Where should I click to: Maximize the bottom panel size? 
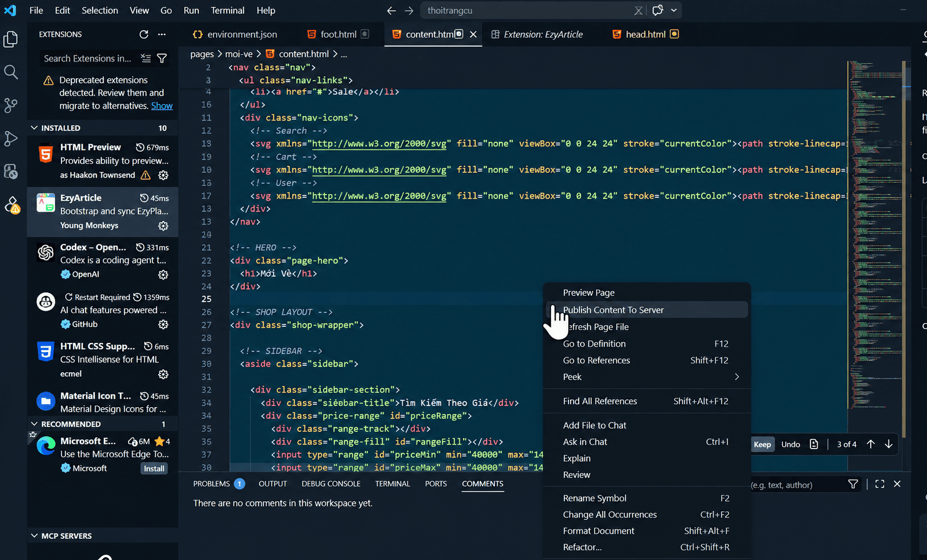point(880,484)
